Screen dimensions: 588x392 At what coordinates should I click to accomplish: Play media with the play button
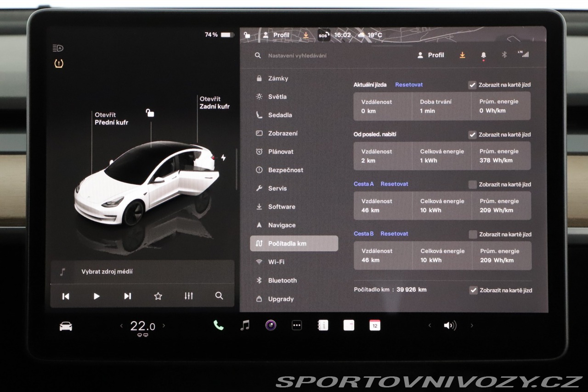point(96,296)
